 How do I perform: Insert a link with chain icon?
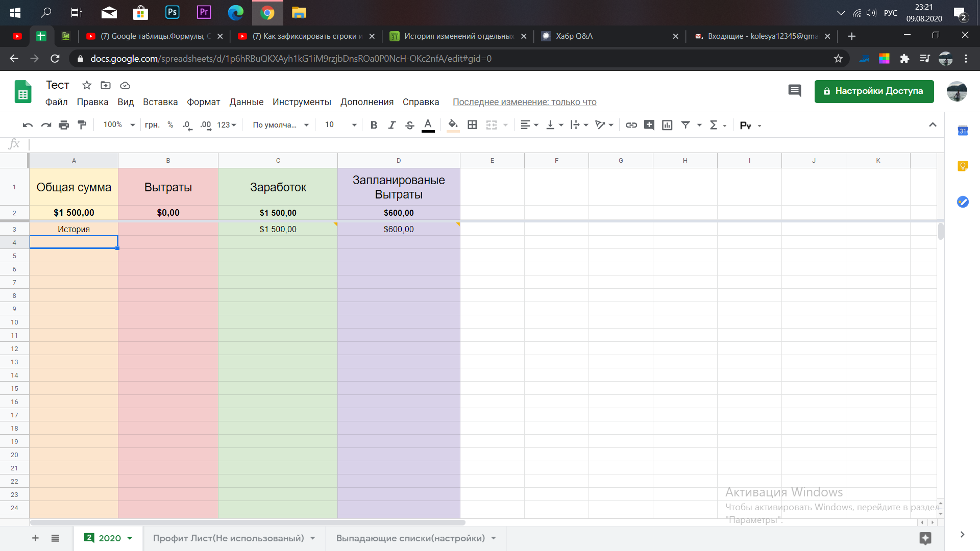(x=631, y=125)
